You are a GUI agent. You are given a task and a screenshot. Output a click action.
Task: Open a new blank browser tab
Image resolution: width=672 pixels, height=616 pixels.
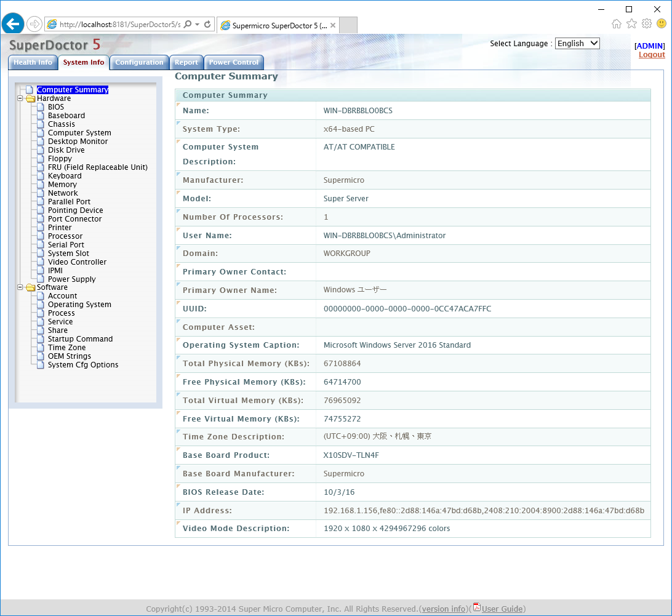[348, 25]
